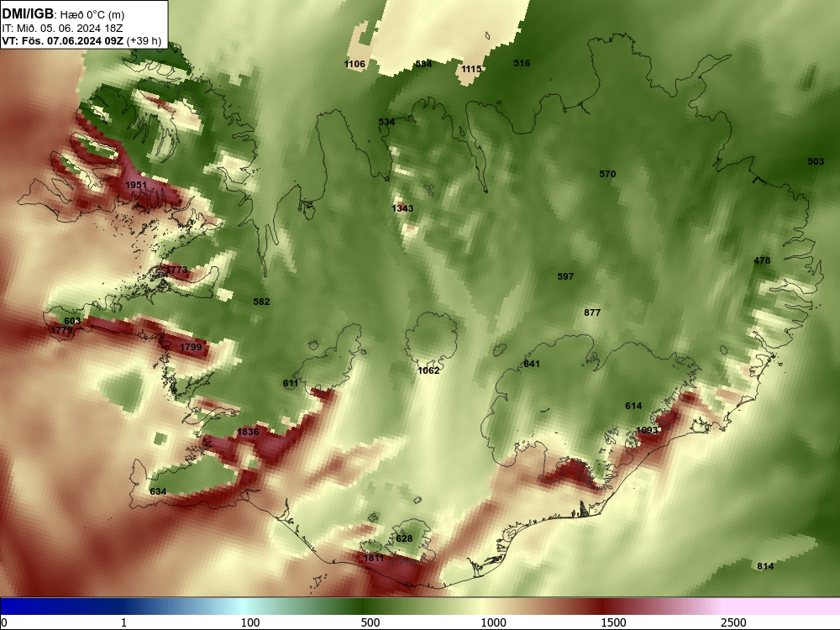This screenshot has width=840, height=630.
Task: Select the 570 height value
Action: pos(607,174)
